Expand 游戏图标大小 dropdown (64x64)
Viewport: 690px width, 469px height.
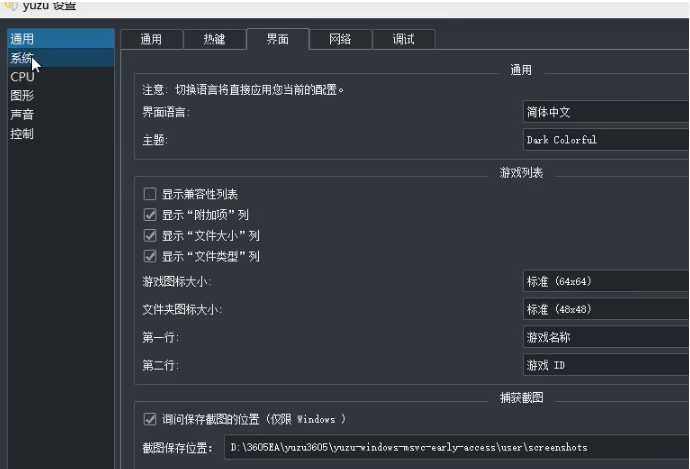coord(605,282)
